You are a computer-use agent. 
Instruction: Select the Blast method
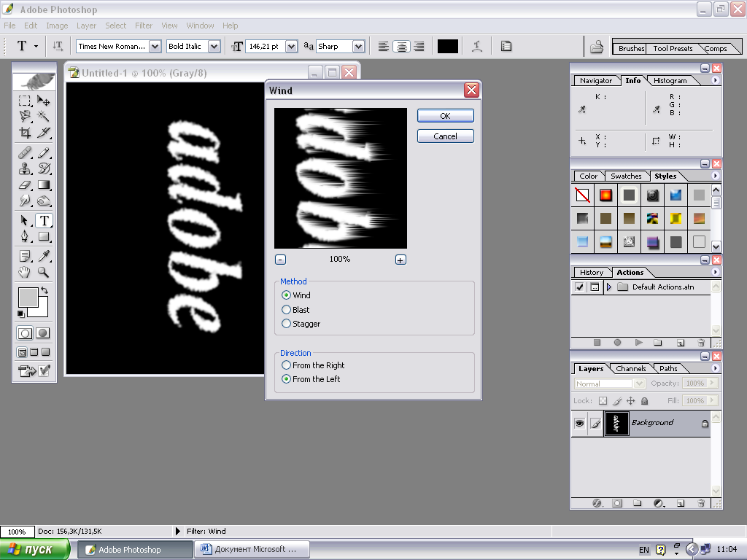(286, 309)
